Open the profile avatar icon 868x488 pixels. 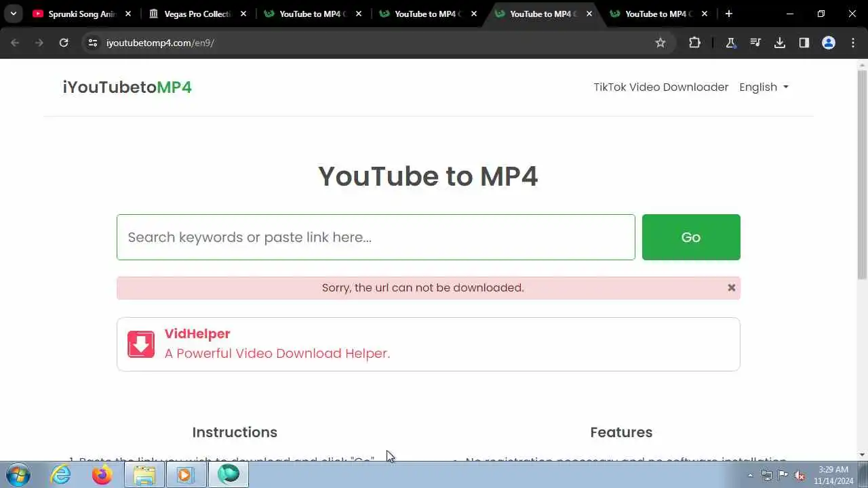pos(829,43)
